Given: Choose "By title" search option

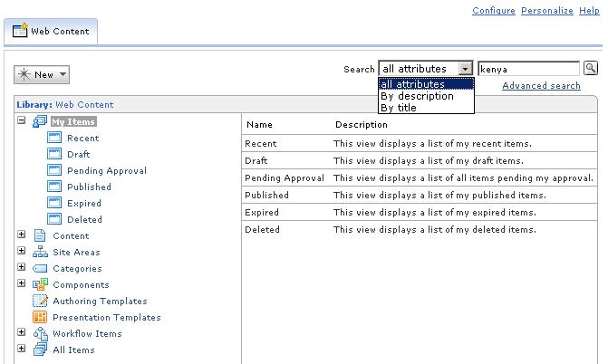Looking at the screenshot, I should click(x=399, y=108).
